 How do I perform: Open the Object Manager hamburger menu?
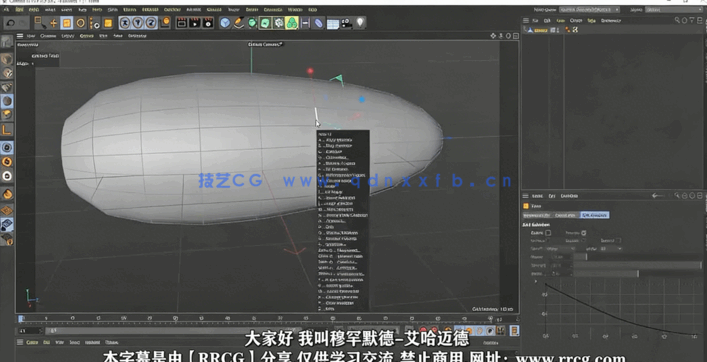pos(526,20)
